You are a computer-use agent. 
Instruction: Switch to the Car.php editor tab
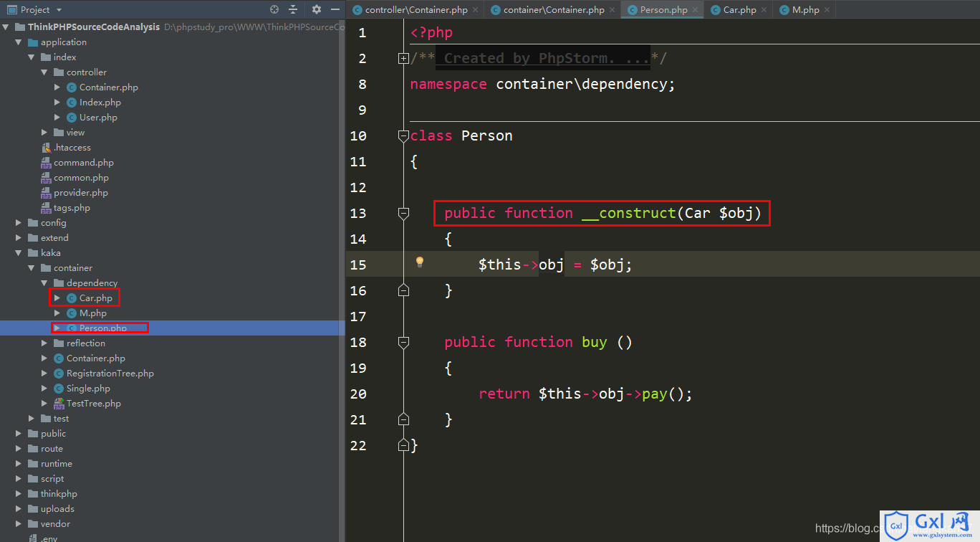pos(739,10)
